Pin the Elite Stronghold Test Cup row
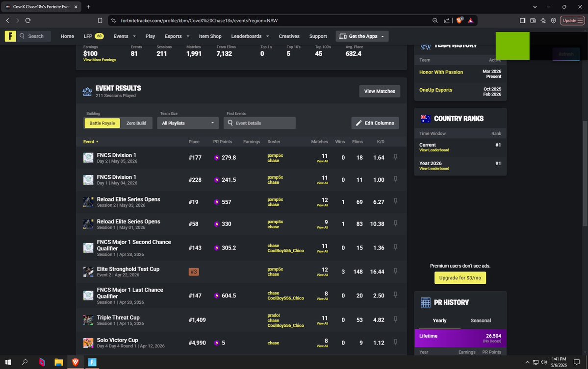 [x=395, y=271]
